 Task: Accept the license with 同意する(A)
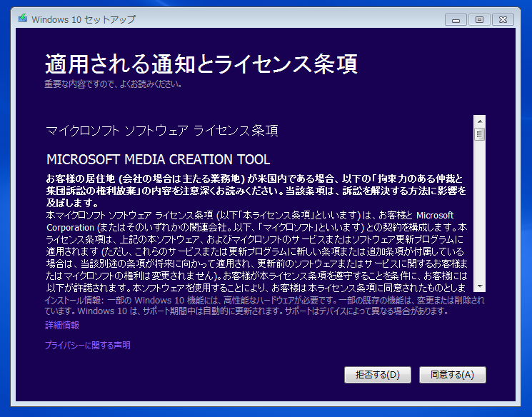[x=452, y=375]
